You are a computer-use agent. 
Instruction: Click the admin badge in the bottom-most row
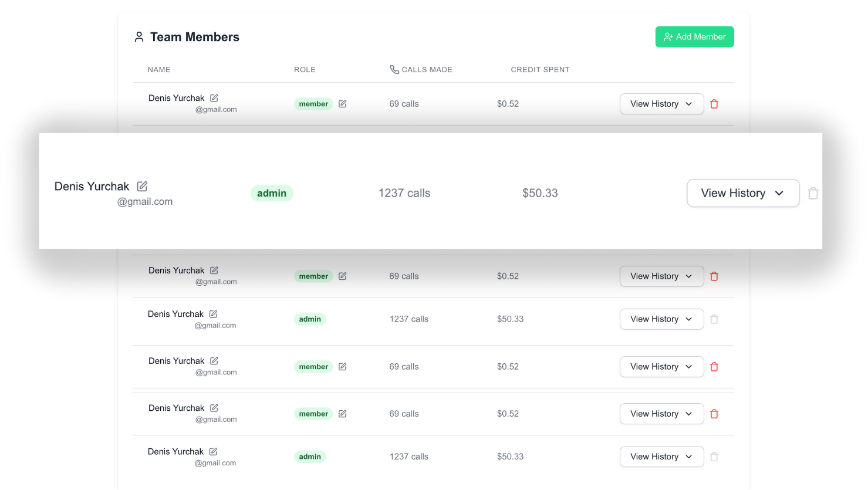310,457
